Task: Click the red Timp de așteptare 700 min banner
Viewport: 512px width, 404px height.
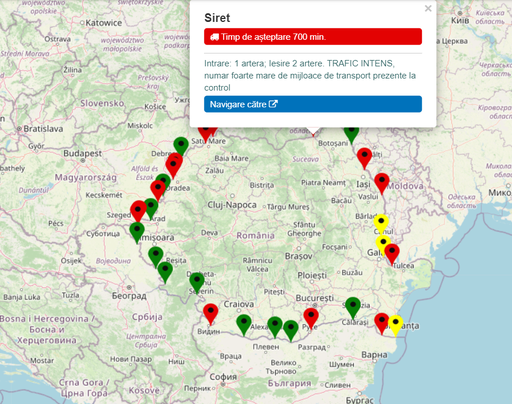Action: tap(313, 37)
